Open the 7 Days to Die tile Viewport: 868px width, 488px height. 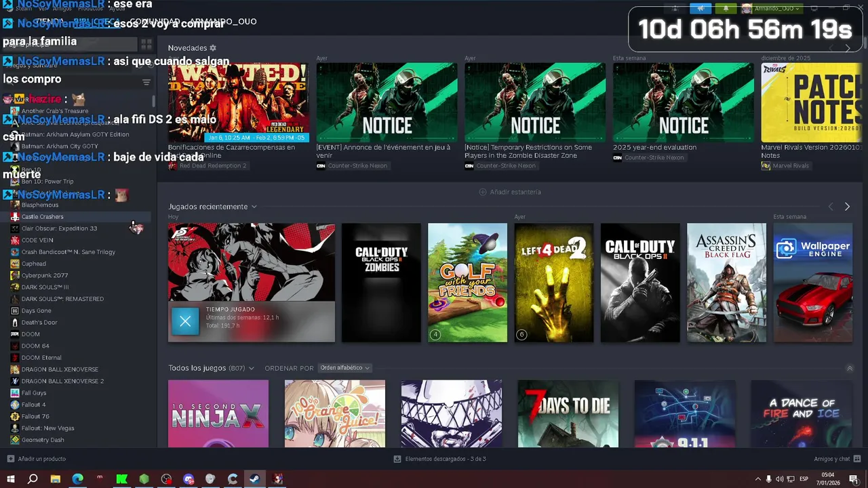(568, 413)
